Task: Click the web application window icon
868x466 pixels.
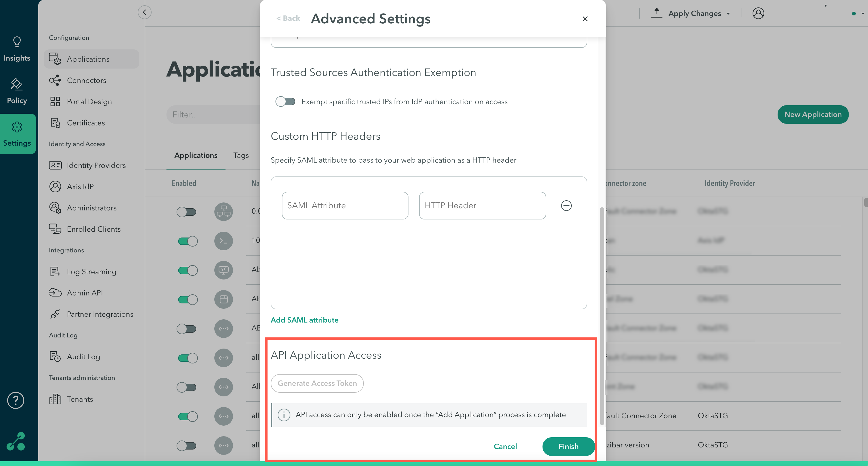Action: [x=223, y=299]
